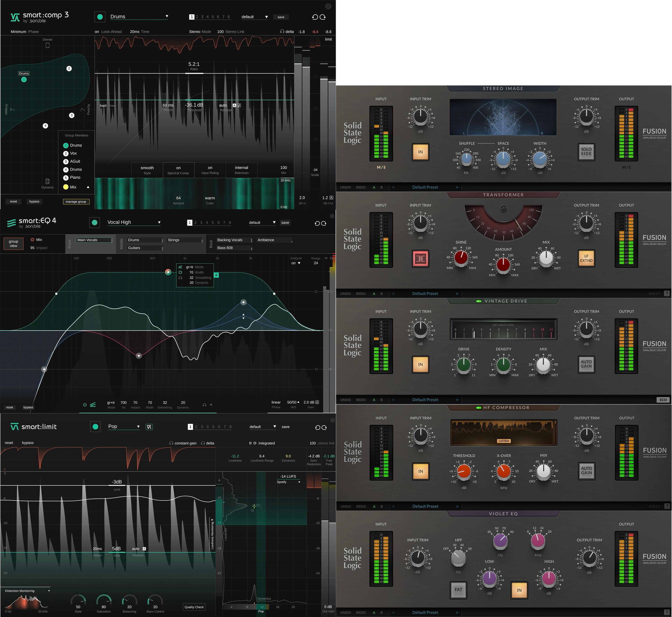The width and height of the screenshot is (672, 617).
Task: Toggle constant gain headphones in smart:limit
Action: 171,443
